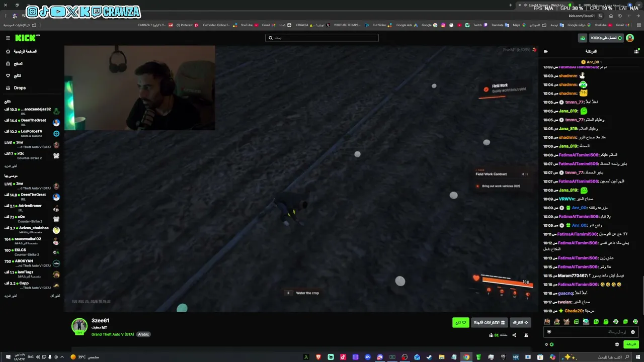Open the saucewalka102 channel in the sidebar
Viewport: 644px width, 362px height.
click(32, 241)
